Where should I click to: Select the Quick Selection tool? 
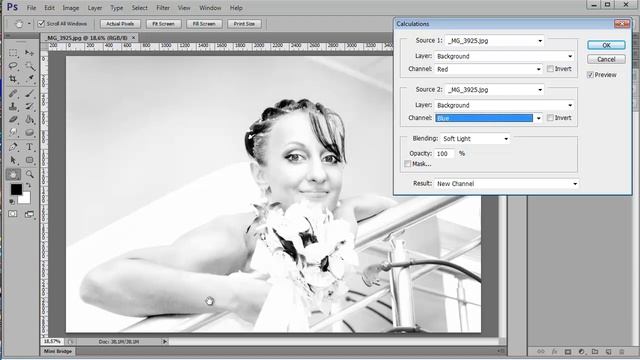tap(29, 66)
